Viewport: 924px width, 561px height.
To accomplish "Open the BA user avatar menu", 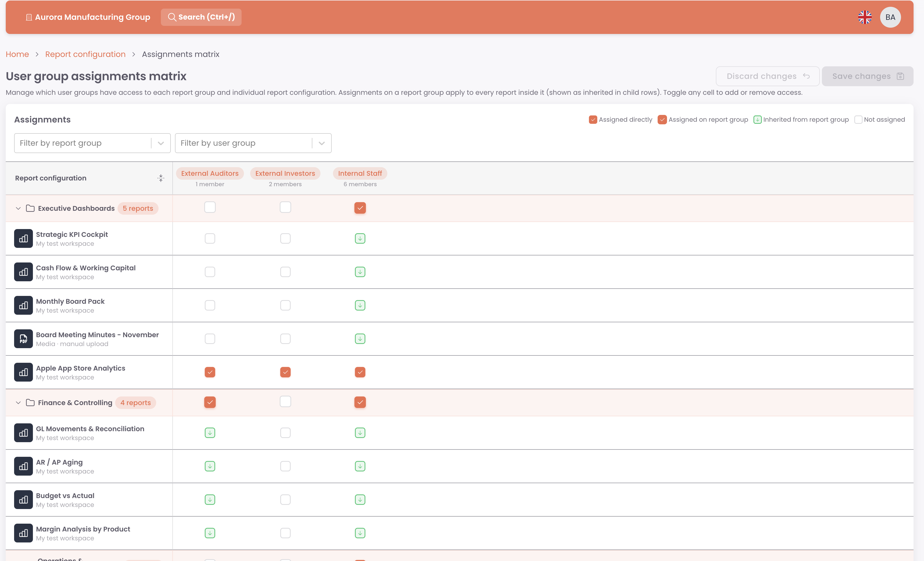I will tap(890, 17).
